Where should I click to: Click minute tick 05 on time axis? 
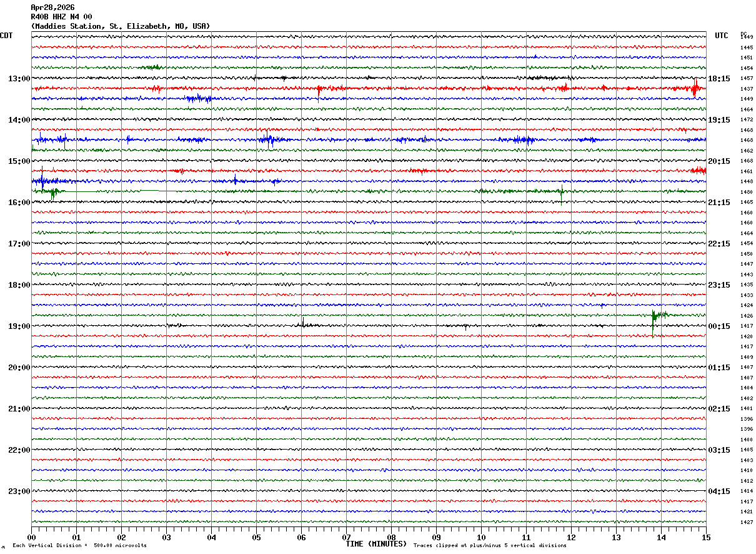point(256,537)
